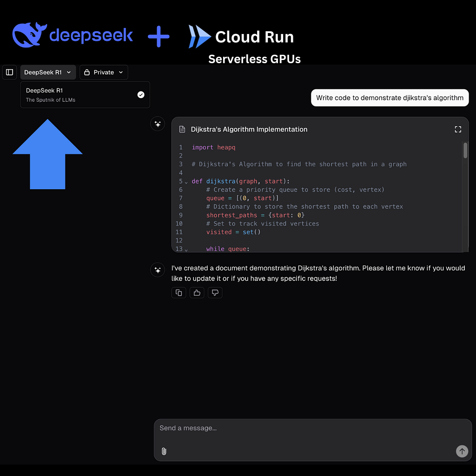476x476 pixels.
Task: Collapse the while queue code fold arrow
Action: click(x=186, y=250)
